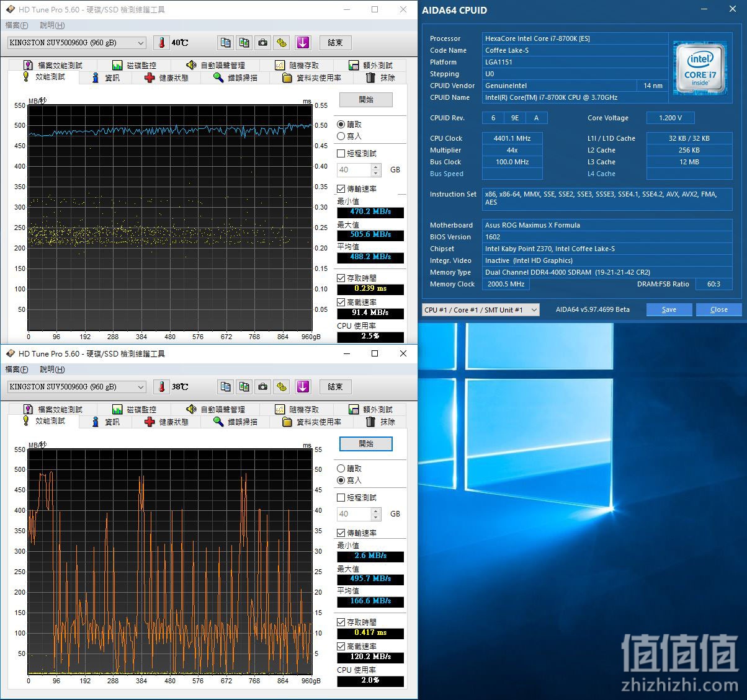Open 檔案(F) menu in upper HD Tune window
This screenshot has height=700, width=747.
tap(17, 25)
